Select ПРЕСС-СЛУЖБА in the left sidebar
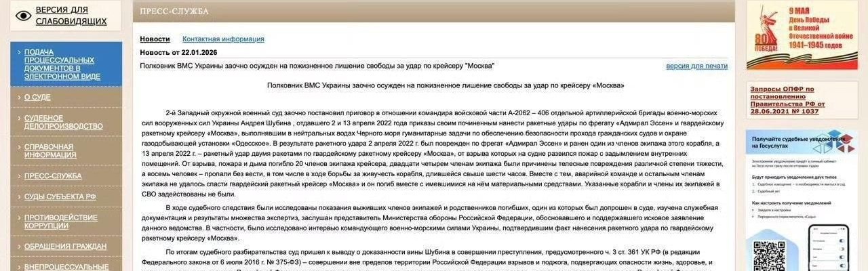 [53, 176]
